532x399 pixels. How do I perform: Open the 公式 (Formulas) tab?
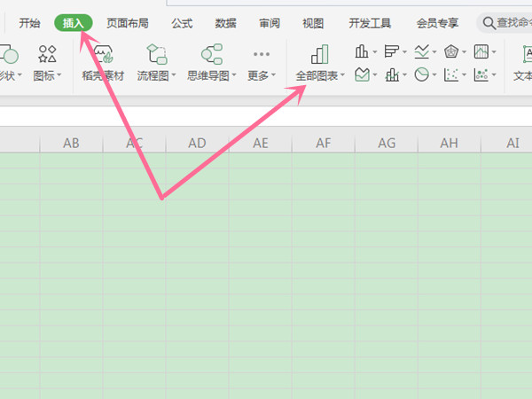click(182, 24)
